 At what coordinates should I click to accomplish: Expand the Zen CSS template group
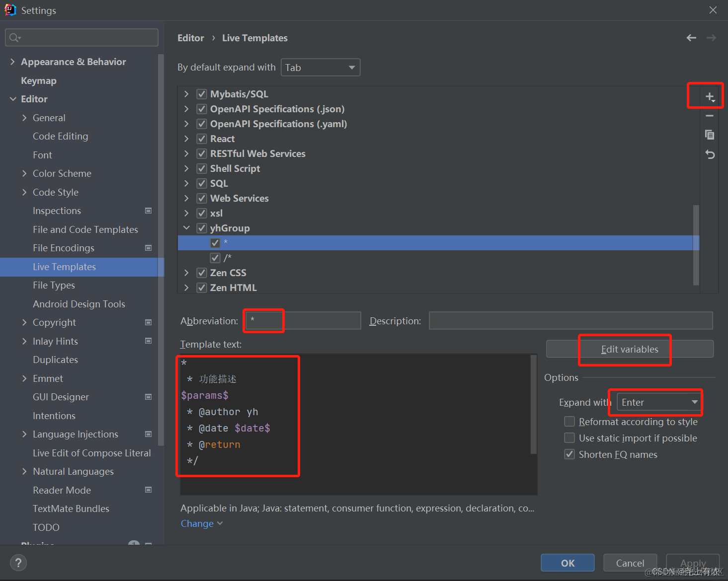(186, 273)
